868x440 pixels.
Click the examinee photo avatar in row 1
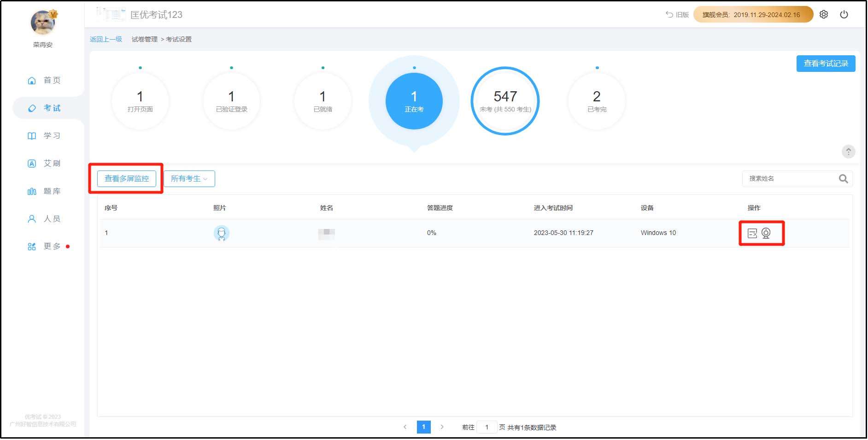pyautogui.click(x=222, y=234)
